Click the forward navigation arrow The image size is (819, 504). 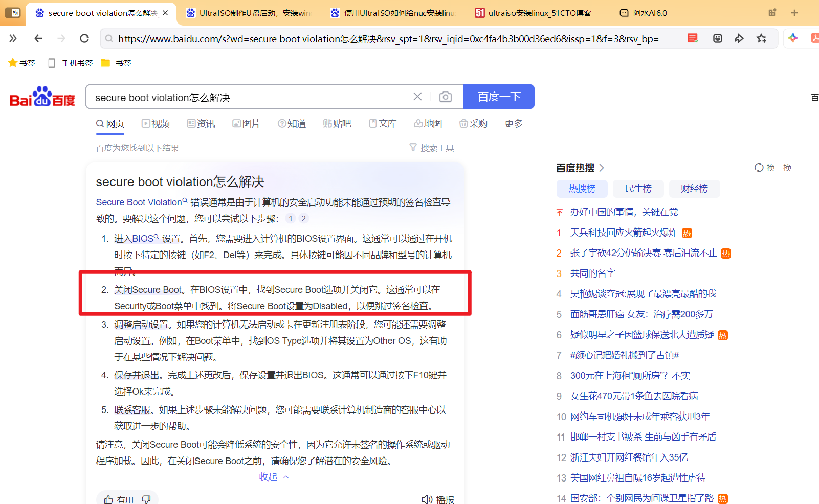coord(61,38)
